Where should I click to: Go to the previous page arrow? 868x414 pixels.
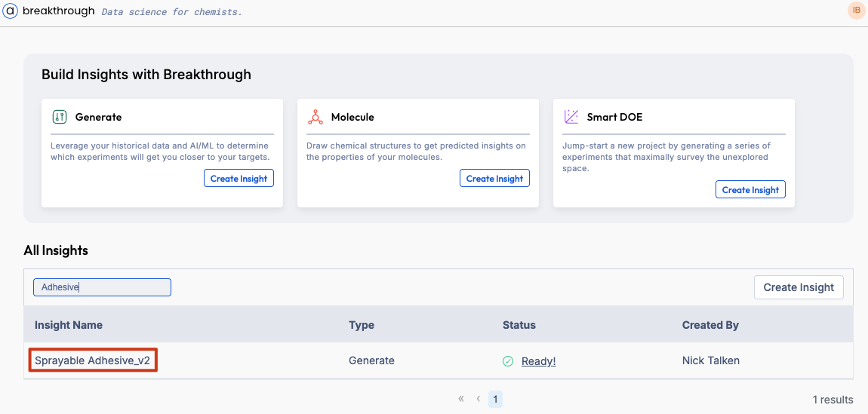[478, 398]
